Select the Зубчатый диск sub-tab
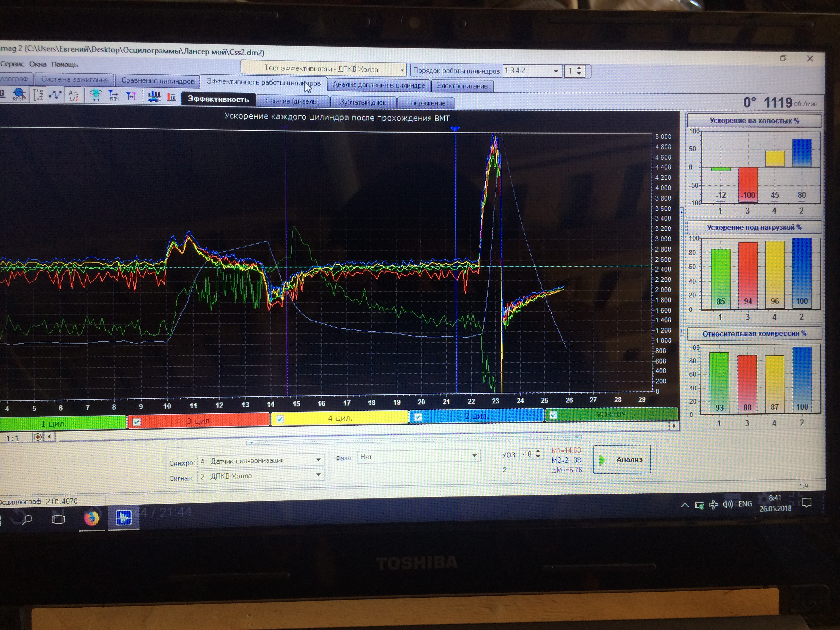This screenshot has height=630, width=840. point(363,102)
